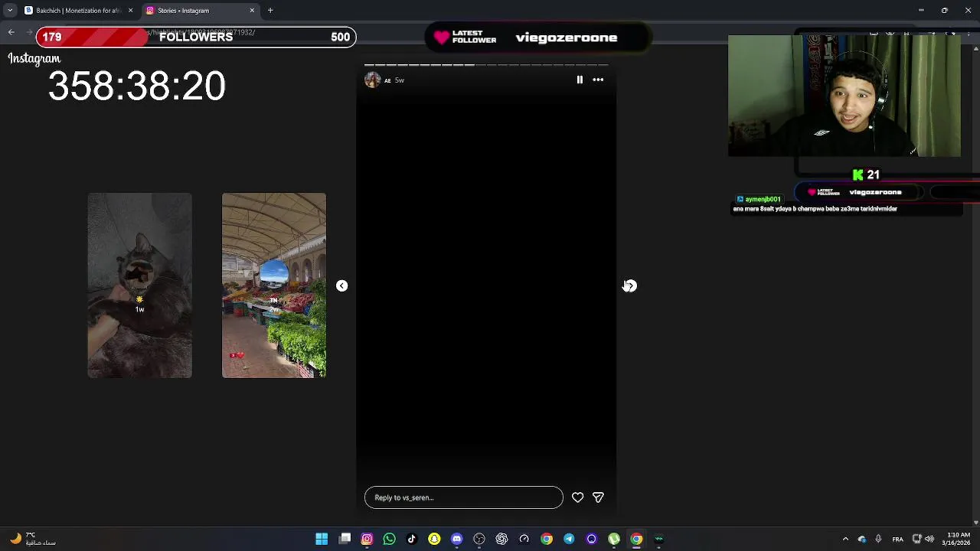This screenshot has width=980, height=551.
Task: Open the cat story thumbnail
Action: (139, 285)
